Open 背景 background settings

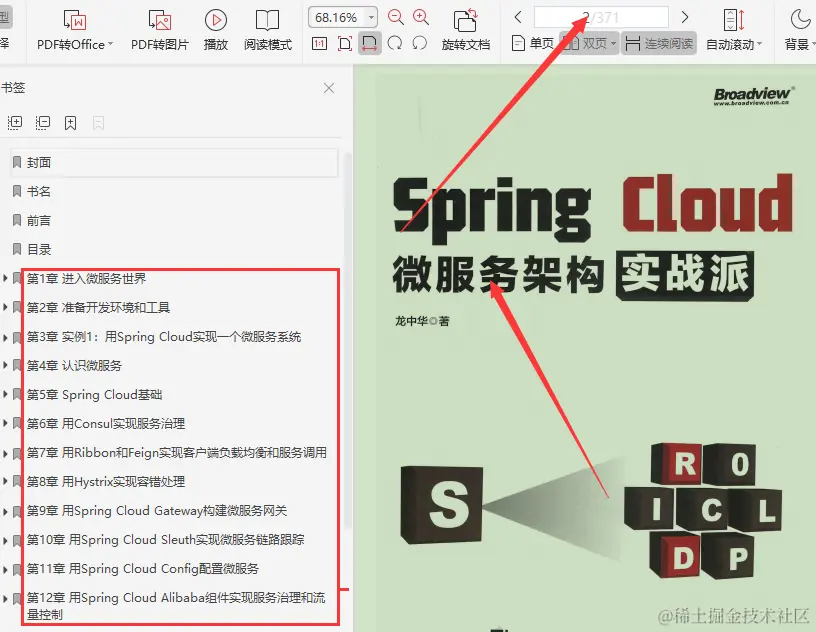(x=799, y=30)
